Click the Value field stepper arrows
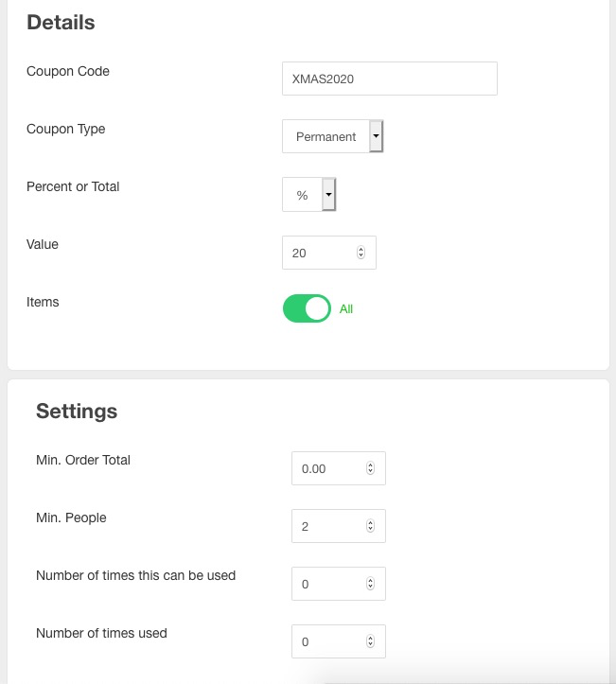This screenshot has height=684, width=616. click(361, 253)
